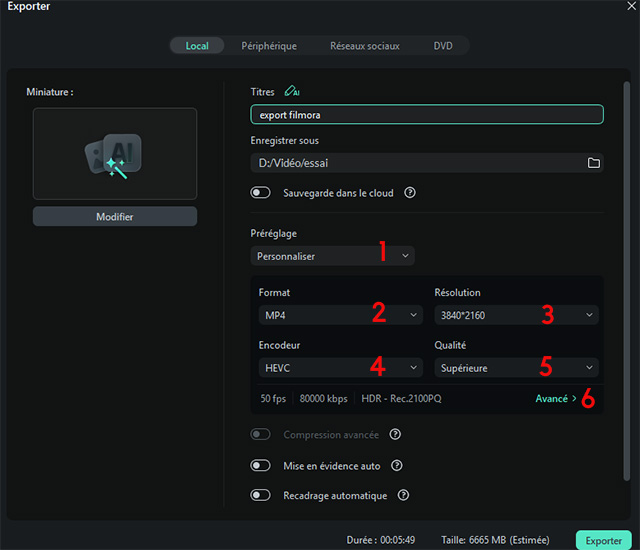Click the AI thumbnail preview image
Image resolution: width=640 pixels, height=550 pixels.
click(115, 153)
